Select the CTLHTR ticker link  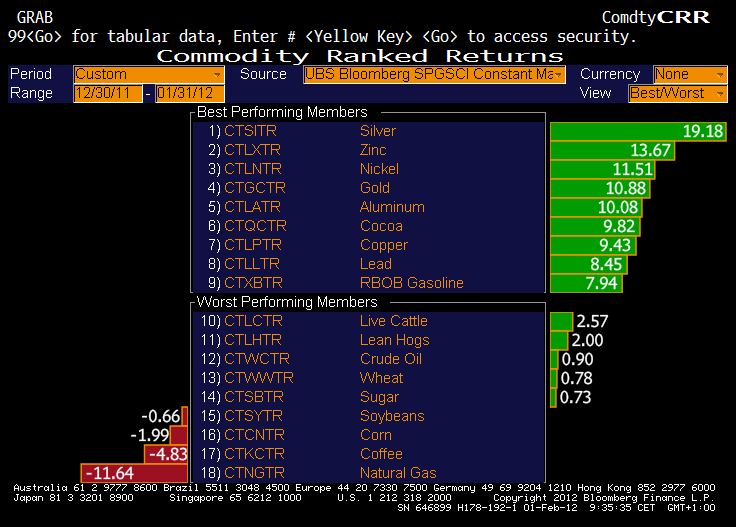(x=253, y=340)
